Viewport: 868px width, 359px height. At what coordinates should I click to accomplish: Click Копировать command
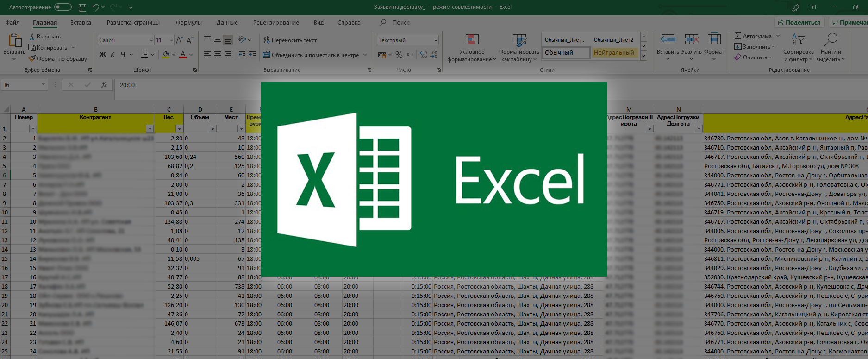(x=48, y=48)
